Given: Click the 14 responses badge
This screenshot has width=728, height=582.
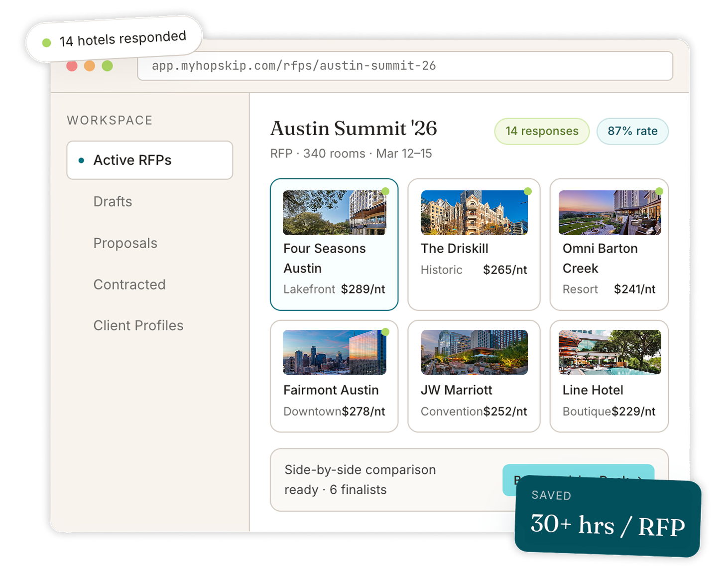Looking at the screenshot, I should click(542, 131).
